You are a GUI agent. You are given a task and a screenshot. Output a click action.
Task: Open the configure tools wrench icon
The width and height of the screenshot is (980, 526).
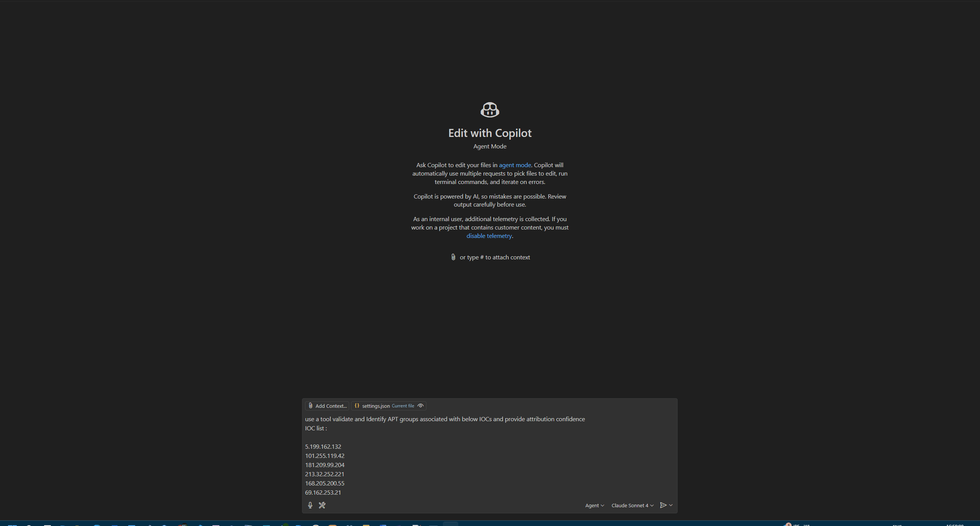[322, 505]
